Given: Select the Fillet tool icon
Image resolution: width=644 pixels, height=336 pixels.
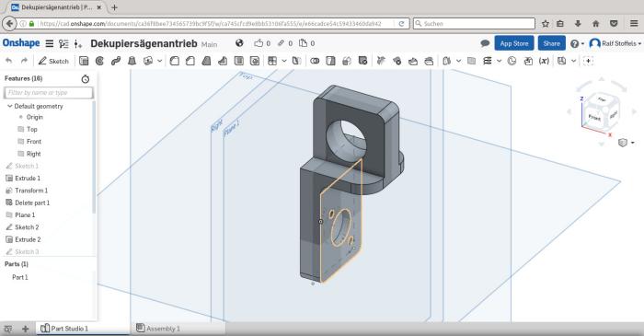Looking at the screenshot, I should [174, 61].
